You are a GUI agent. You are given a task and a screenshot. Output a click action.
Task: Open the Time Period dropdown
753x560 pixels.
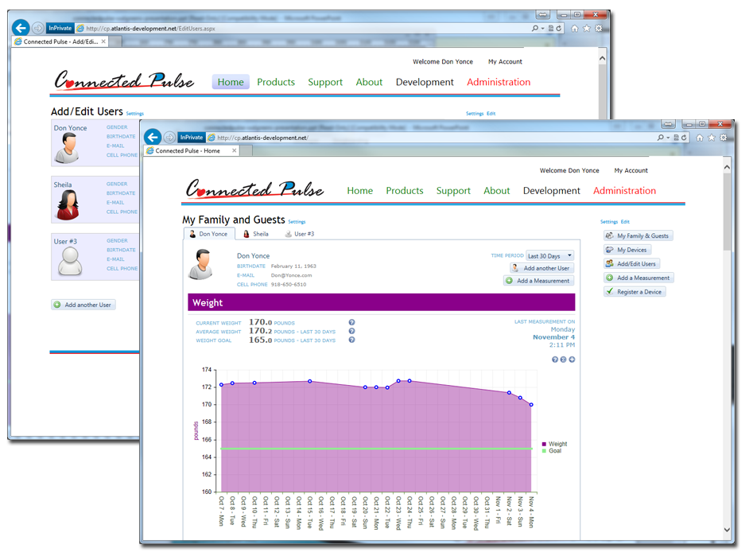click(x=549, y=256)
